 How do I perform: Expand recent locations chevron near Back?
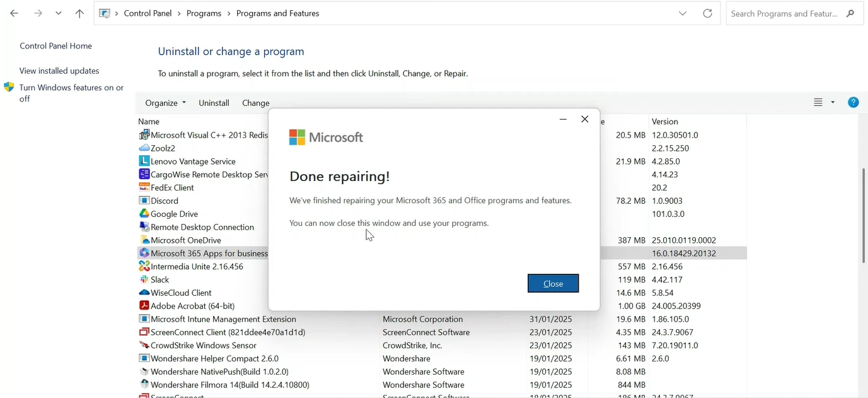(59, 13)
